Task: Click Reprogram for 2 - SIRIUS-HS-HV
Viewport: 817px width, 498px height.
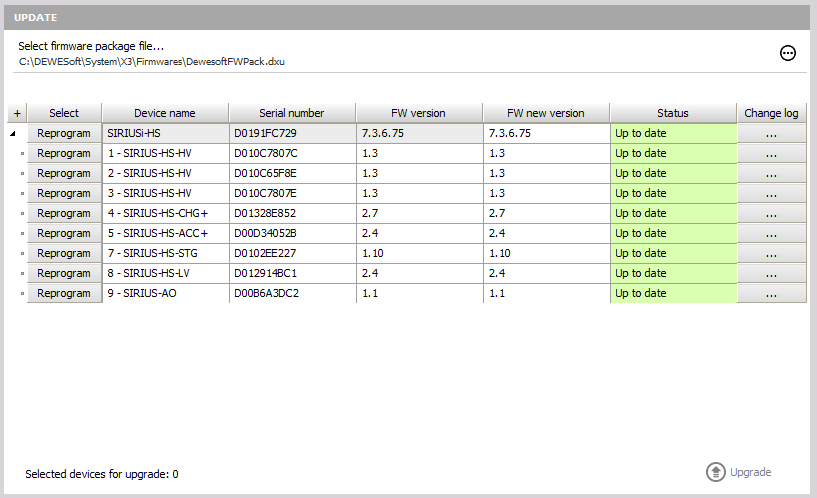Action: point(64,173)
